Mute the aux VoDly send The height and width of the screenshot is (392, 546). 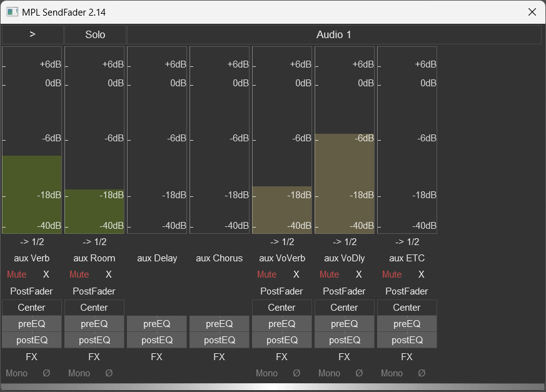click(330, 274)
